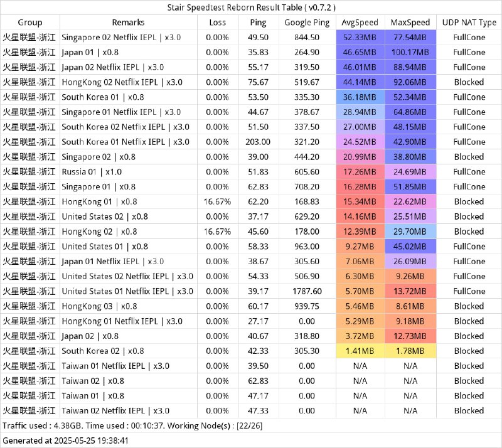Select the 'South Korea 02 Netflix IEPL | x3.0' remark
Screen dimensions: 502x448
pos(125,127)
